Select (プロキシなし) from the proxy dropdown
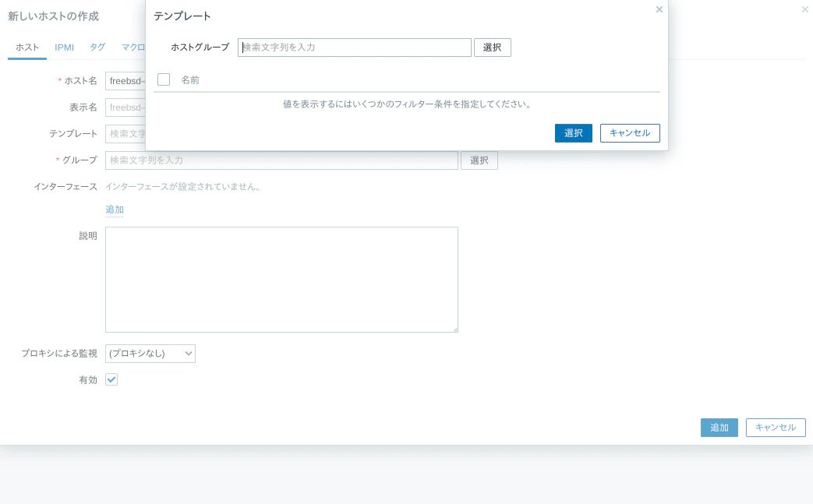Screen dimensions: 813x504 pyautogui.click(x=150, y=353)
